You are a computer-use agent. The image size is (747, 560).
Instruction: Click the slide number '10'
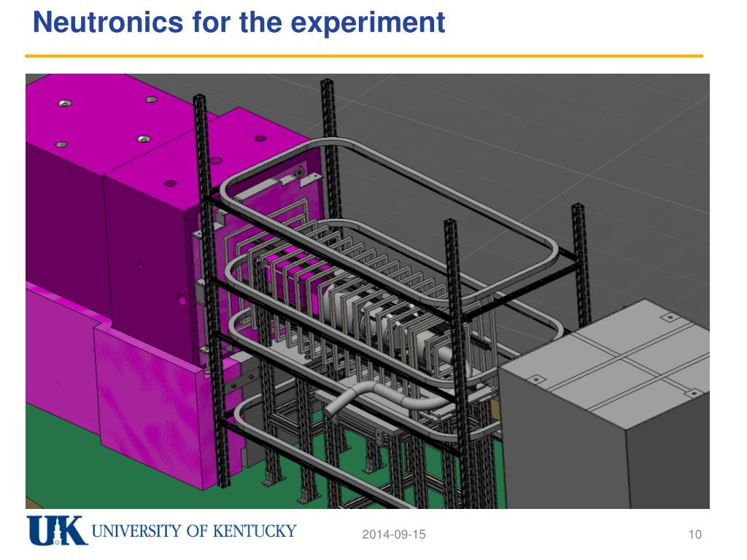[x=694, y=534]
